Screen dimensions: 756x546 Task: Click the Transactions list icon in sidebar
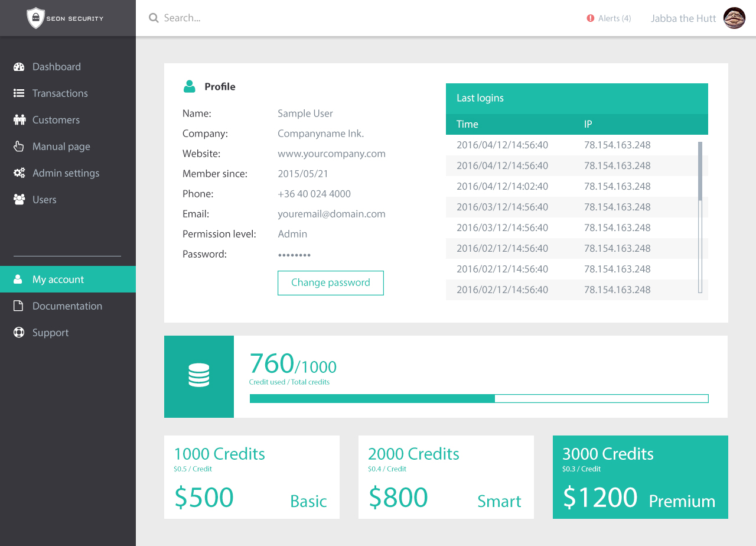coord(19,93)
